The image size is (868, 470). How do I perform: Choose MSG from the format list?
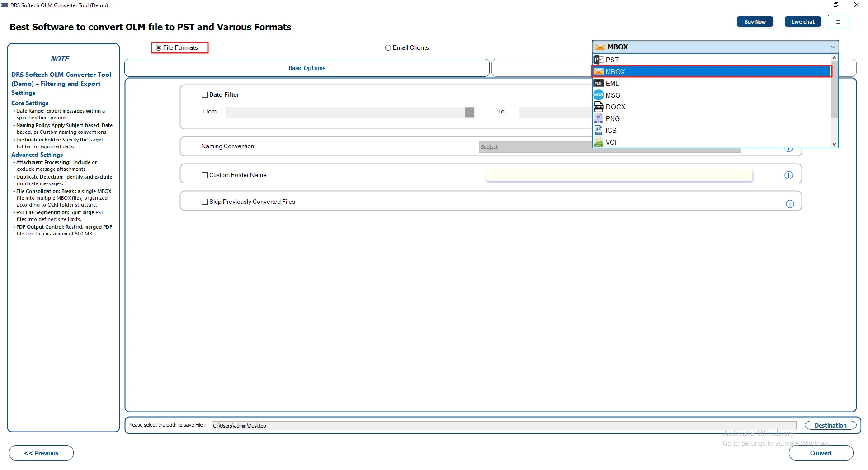[x=712, y=95]
